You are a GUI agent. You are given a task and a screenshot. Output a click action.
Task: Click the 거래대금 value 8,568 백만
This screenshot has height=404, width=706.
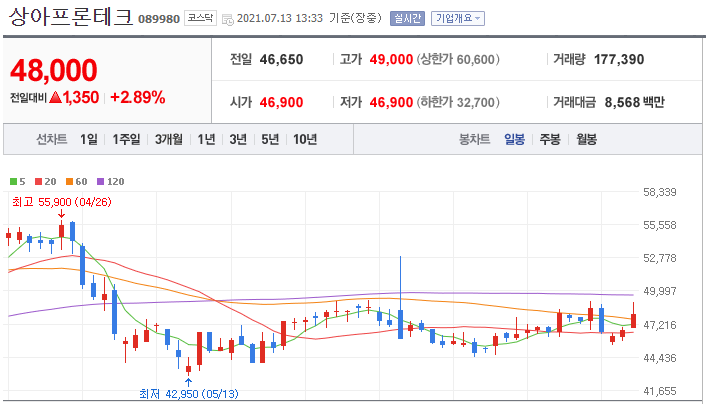[634, 102]
